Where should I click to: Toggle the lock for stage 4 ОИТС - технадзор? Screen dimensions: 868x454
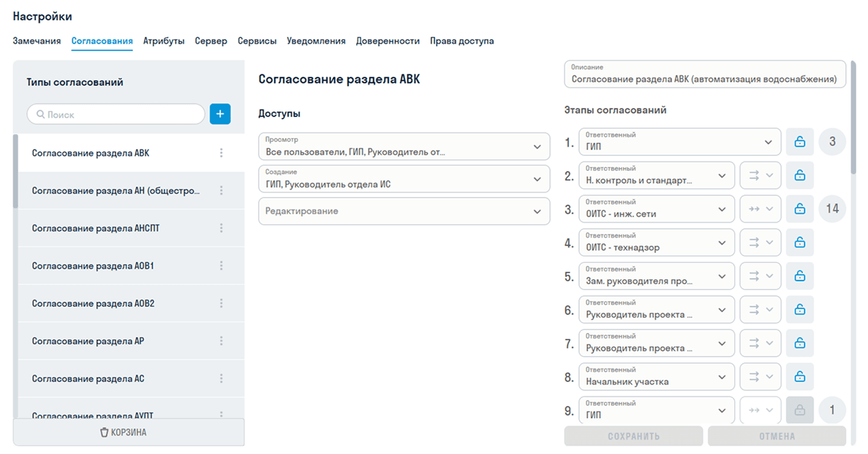click(x=800, y=242)
